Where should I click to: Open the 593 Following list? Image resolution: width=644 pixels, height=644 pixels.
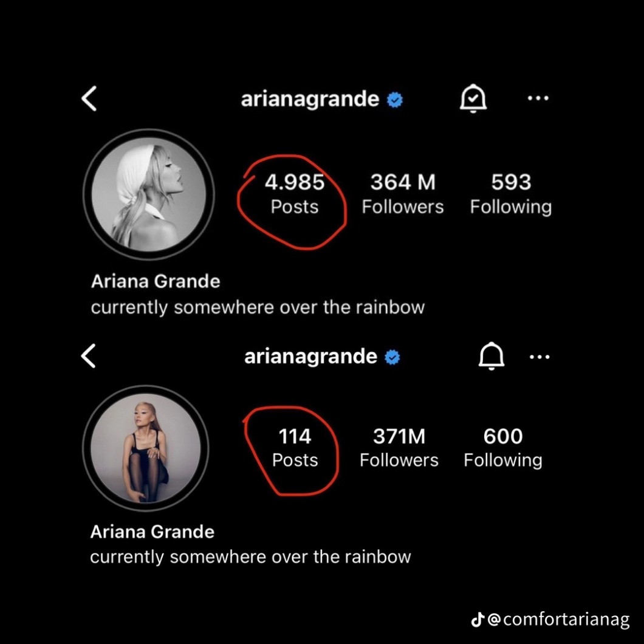pyautogui.click(x=511, y=194)
